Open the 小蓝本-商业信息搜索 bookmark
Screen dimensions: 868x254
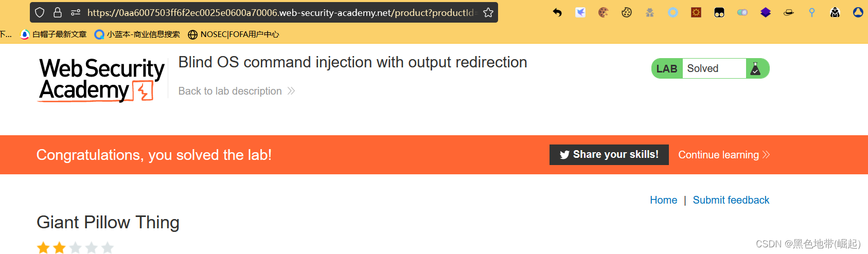point(137,34)
